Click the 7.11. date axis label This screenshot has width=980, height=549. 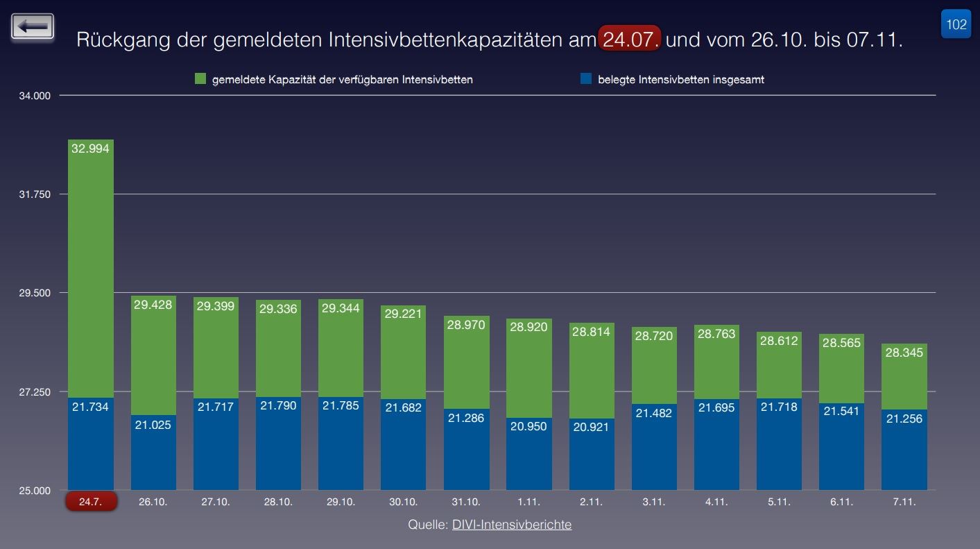tap(903, 502)
